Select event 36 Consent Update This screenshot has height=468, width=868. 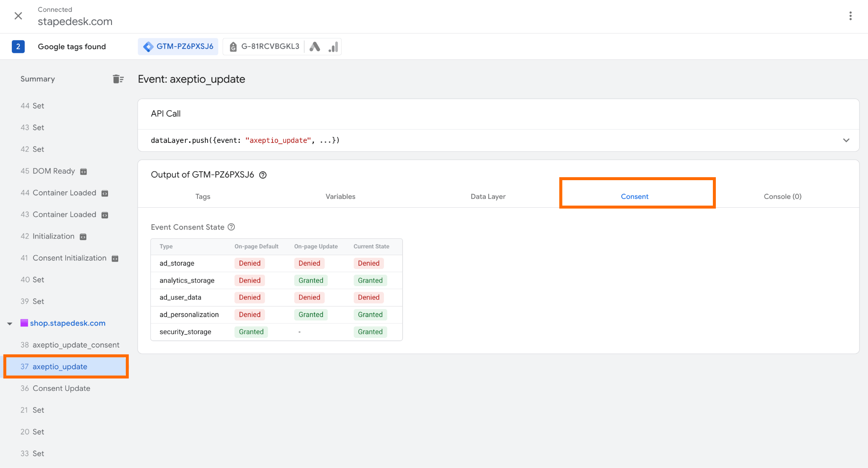55,388
